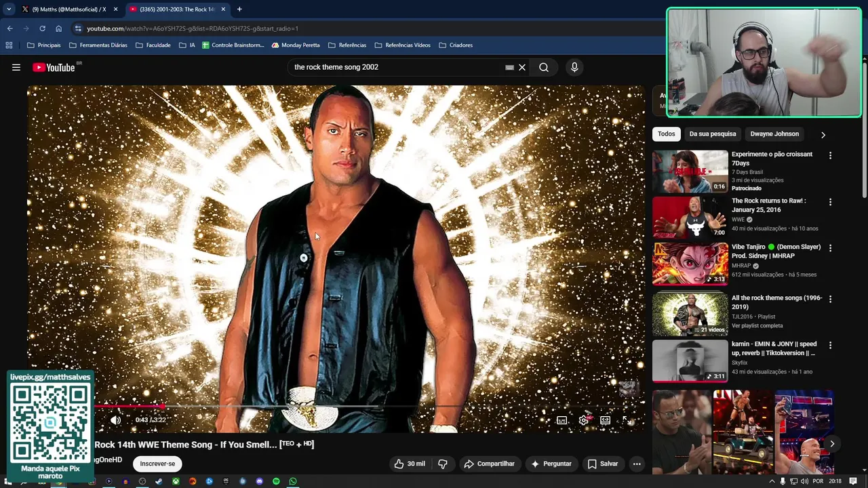The image size is (868, 488).
Task: Open the Principais bookmarks folder
Action: (43, 45)
